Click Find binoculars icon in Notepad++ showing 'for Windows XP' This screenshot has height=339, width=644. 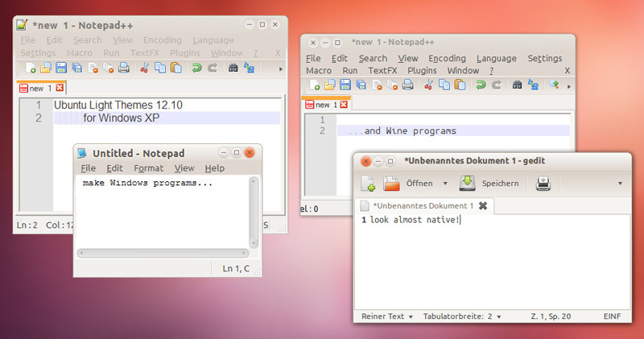click(233, 68)
